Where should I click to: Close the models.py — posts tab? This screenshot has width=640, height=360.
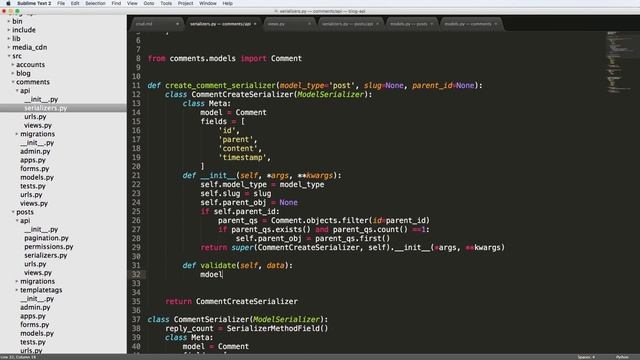(431, 24)
